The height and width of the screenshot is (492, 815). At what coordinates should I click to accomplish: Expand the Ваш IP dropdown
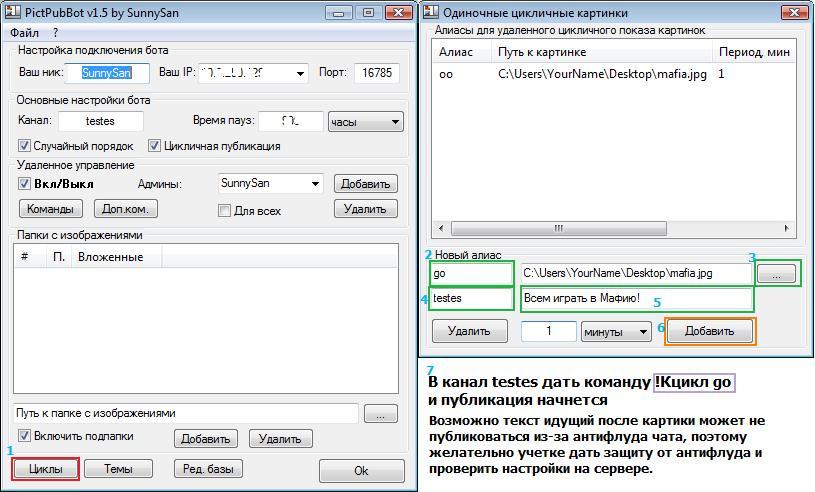[x=301, y=74]
